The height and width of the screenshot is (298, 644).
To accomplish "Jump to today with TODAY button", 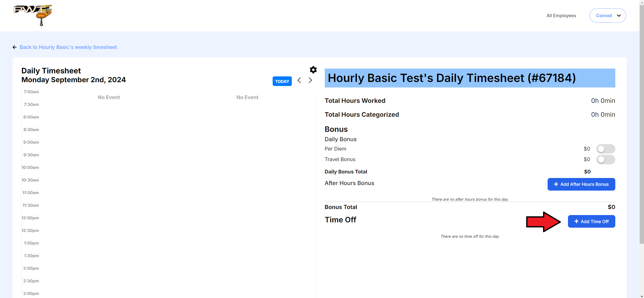I will click(282, 81).
